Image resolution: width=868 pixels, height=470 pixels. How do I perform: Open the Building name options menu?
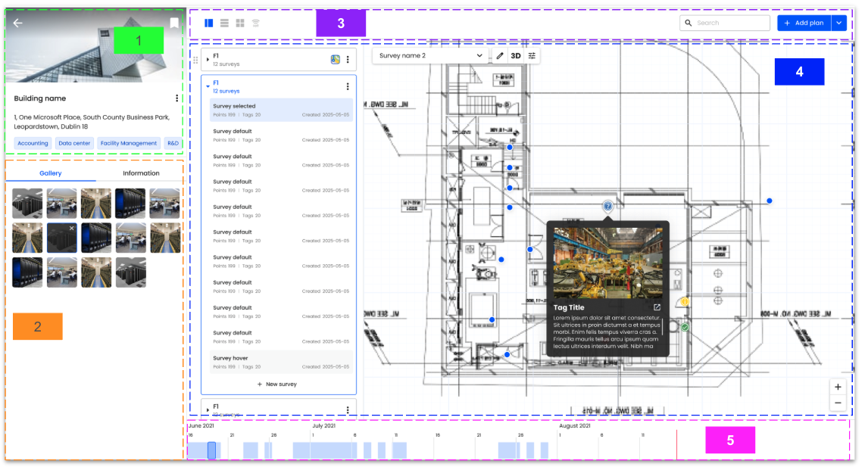coord(176,98)
